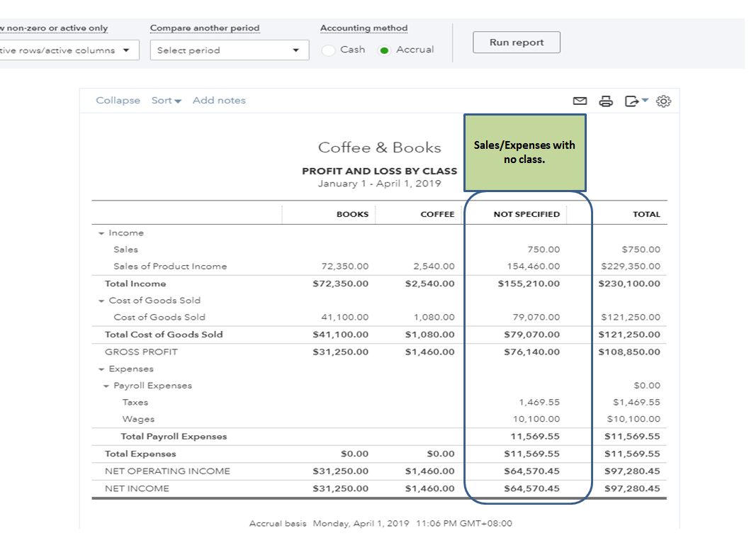The width and height of the screenshot is (749, 560).
Task: Open the active rows/active columns dropdown
Action: 68,50
